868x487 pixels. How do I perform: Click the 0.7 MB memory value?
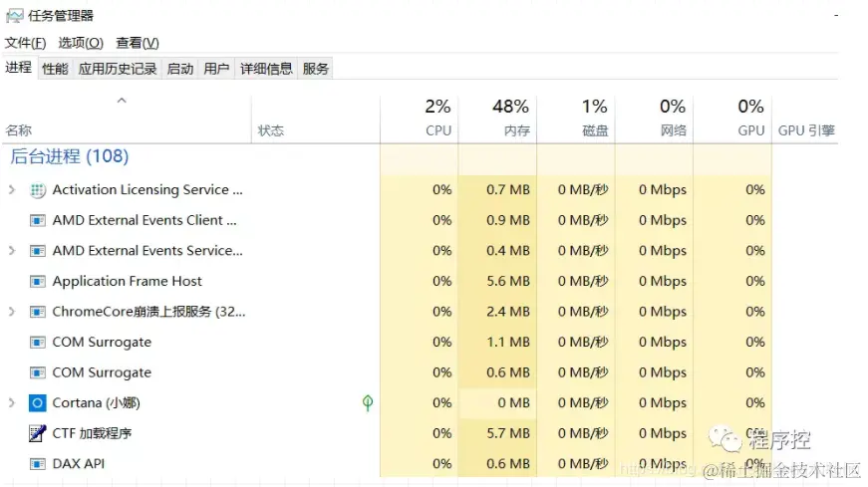508,190
